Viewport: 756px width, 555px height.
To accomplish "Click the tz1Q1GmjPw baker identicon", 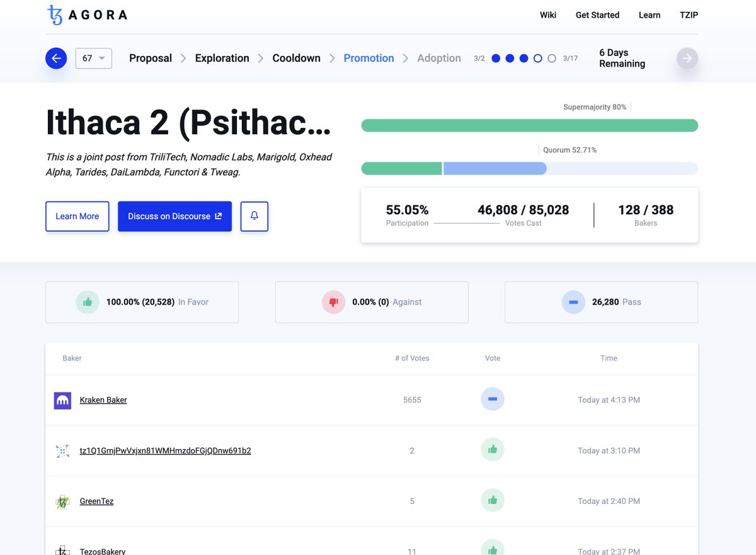I will click(x=62, y=451).
